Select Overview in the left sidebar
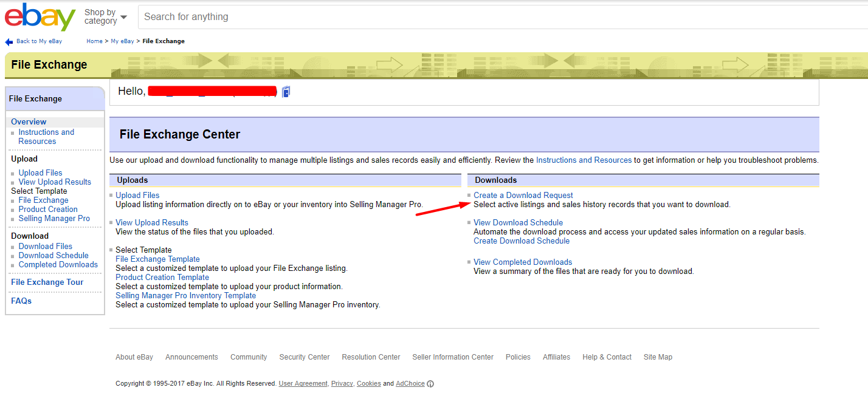868x410 pixels. (x=29, y=122)
